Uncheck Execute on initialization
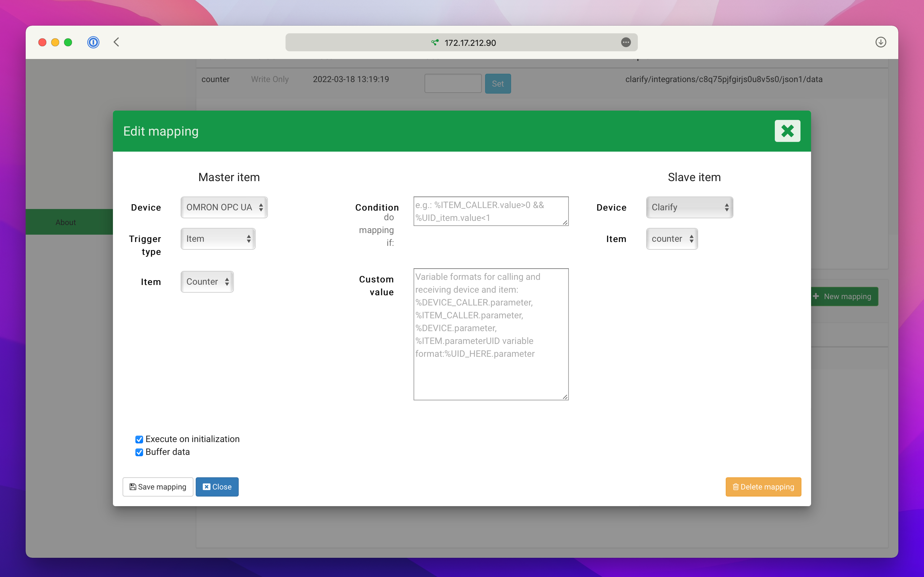Image resolution: width=924 pixels, height=577 pixels. (x=139, y=439)
